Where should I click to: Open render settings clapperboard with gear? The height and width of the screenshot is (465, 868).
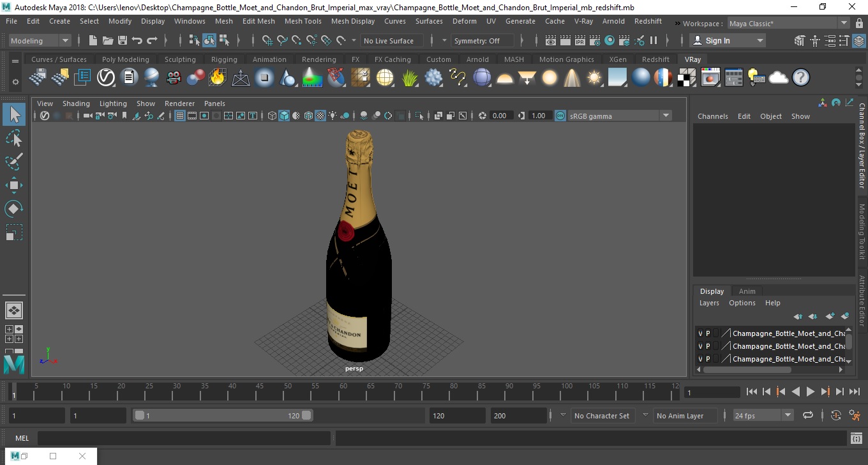coord(595,40)
